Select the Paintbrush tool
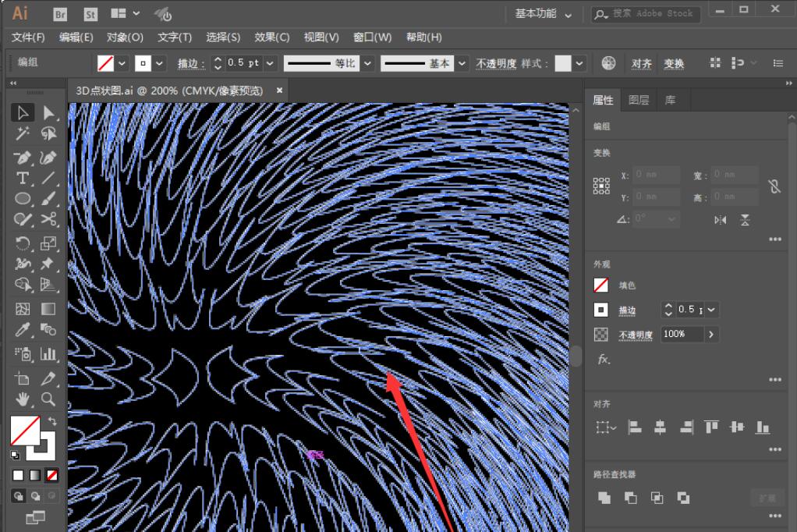Viewport: 797px width, 532px height. point(48,199)
